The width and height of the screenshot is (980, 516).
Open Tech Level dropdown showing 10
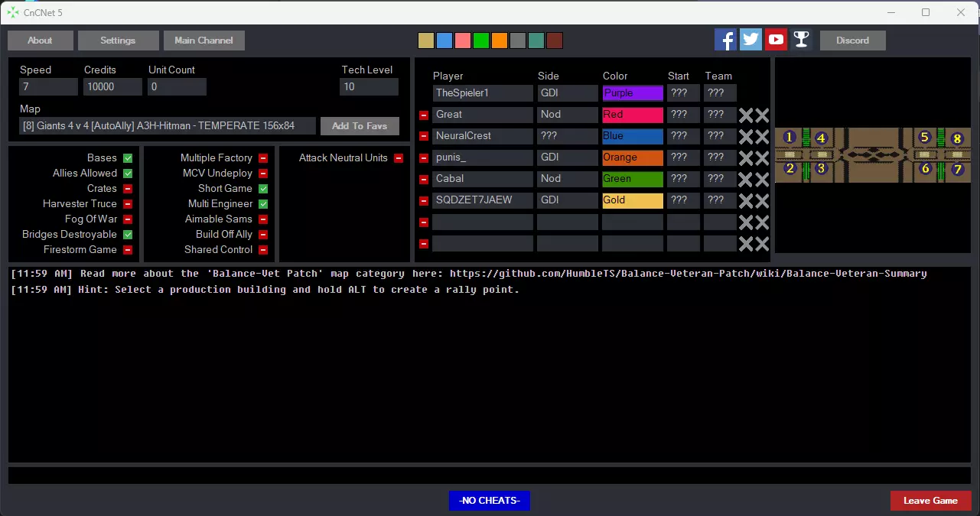coord(369,86)
